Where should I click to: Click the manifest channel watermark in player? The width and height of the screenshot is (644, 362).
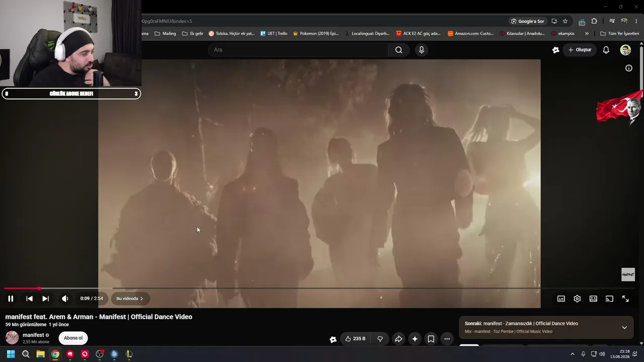628,275
